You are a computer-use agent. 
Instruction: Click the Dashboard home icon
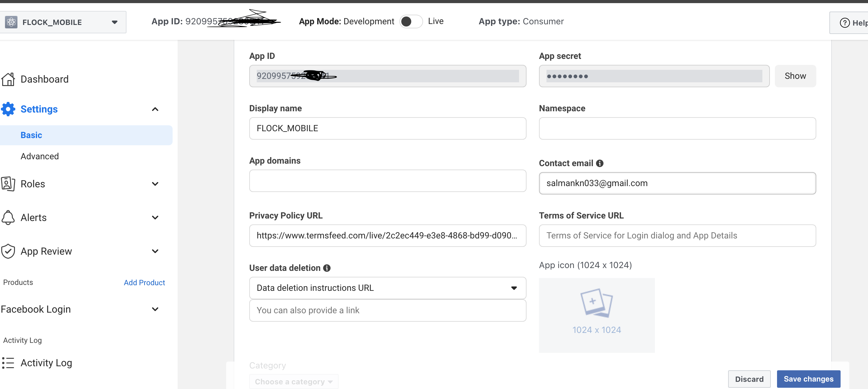tap(8, 79)
